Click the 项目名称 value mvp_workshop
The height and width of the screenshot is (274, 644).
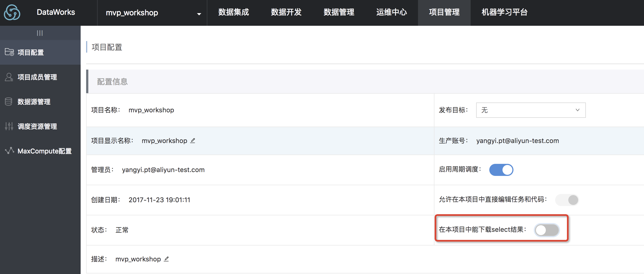[151, 110]
